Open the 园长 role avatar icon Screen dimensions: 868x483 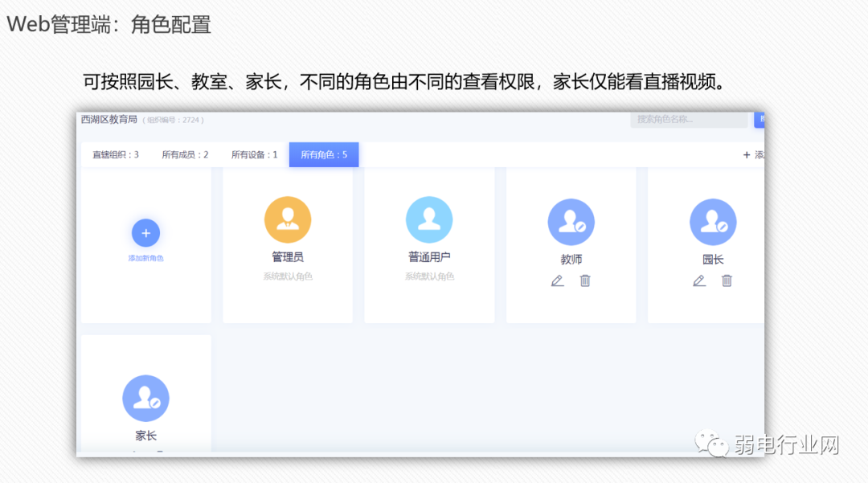coord(713,222)
